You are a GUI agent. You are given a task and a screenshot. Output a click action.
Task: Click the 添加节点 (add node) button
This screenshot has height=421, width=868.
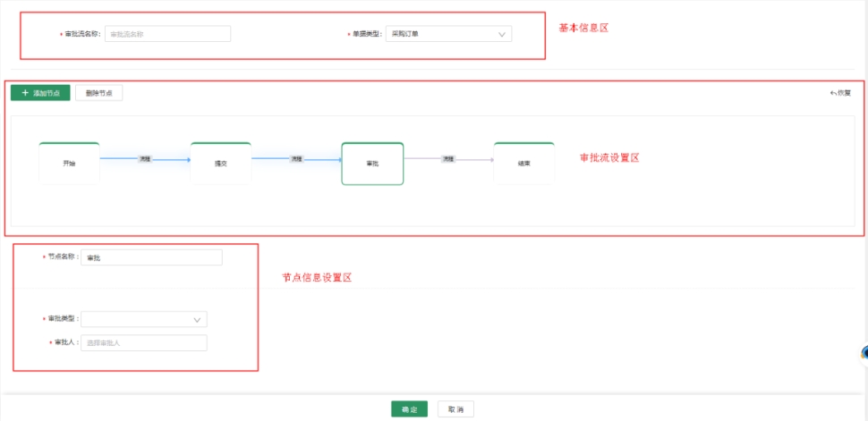pos(40,93)
